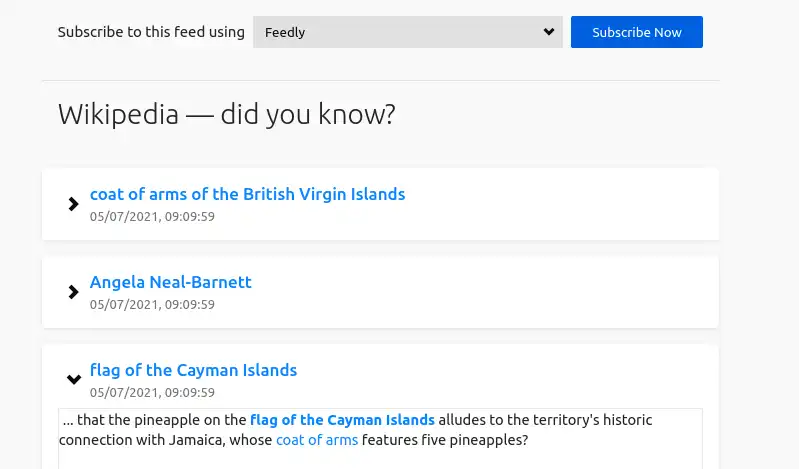
Task: Click the "Subscribe to this feed using" label
Action: 151,32
